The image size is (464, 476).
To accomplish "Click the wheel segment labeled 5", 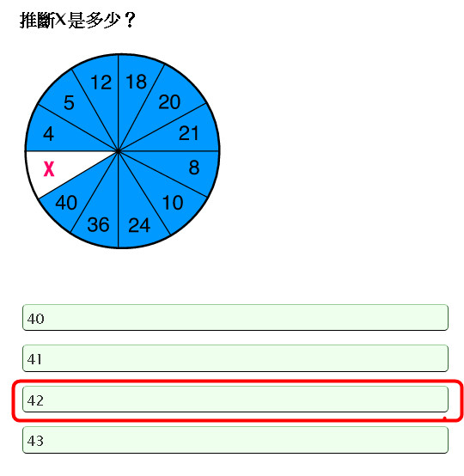I will pyautogui.click(x=69, y=102).
